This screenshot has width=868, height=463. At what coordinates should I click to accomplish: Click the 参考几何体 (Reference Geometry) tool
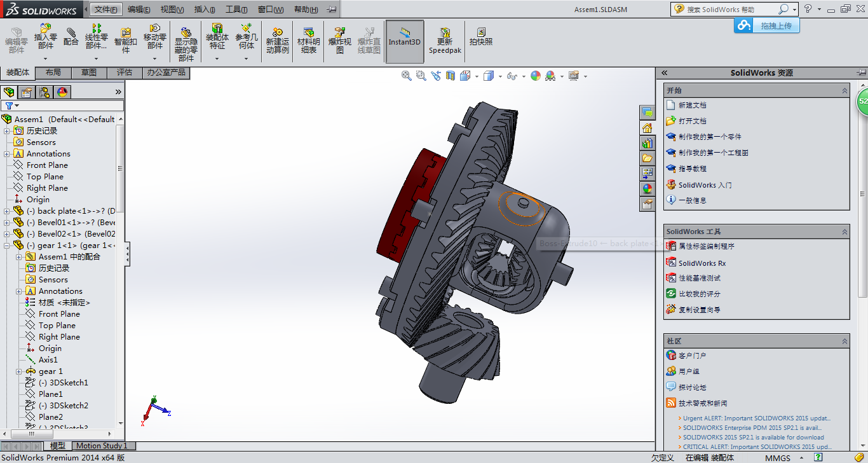(x=247, y=37)
